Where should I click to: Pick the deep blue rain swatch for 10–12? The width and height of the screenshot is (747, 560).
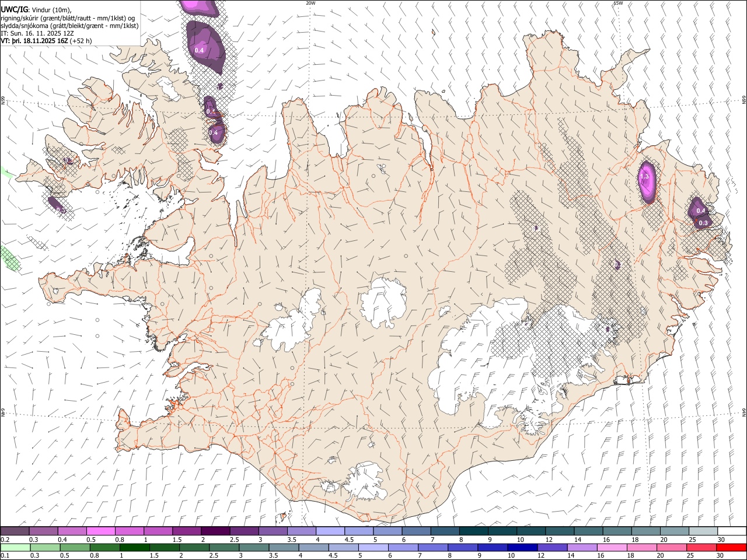(522, 548)
